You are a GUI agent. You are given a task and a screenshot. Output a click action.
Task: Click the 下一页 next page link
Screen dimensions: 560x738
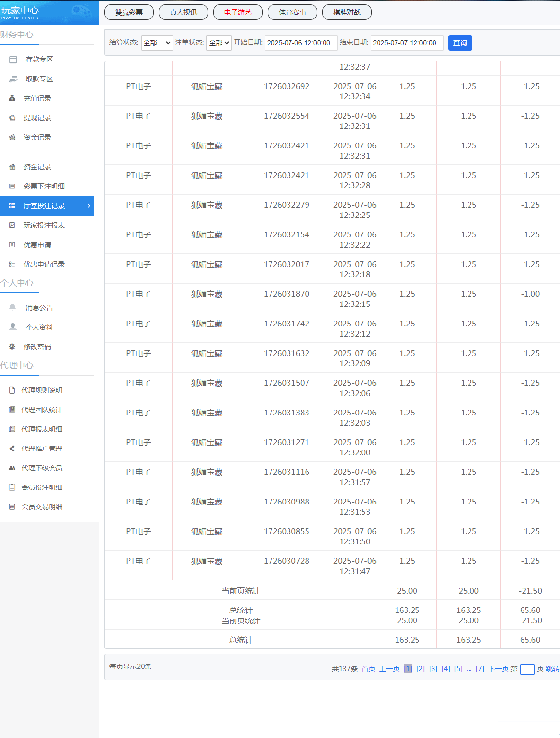[x=498, y=669]
